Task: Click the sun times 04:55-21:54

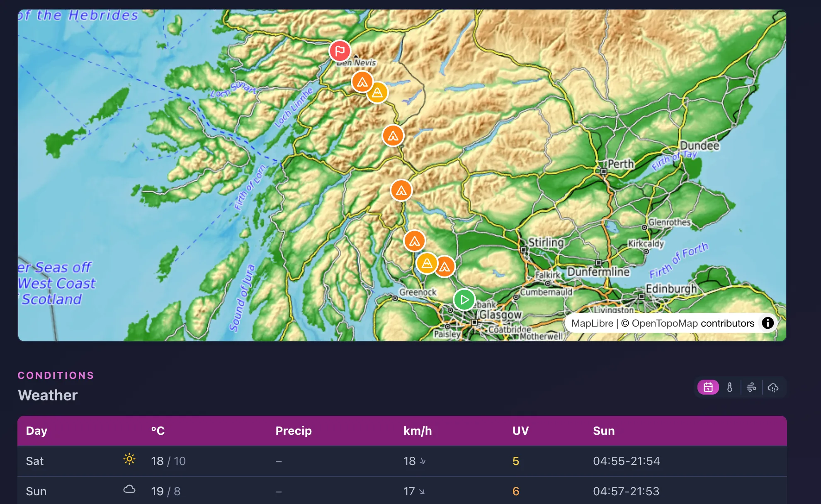Action: coord(627,461)
